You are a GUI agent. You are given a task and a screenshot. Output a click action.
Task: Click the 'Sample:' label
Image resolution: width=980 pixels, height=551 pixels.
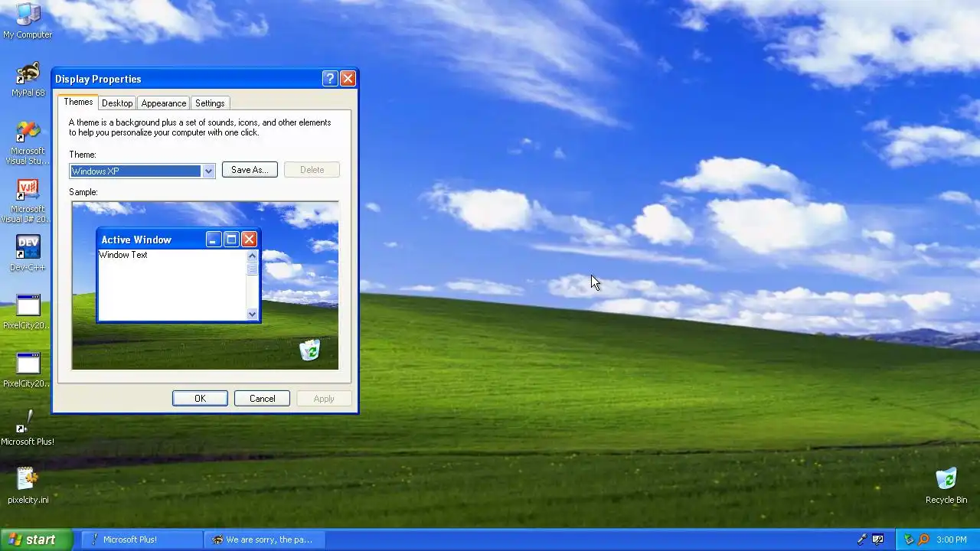tap(83, 192)
